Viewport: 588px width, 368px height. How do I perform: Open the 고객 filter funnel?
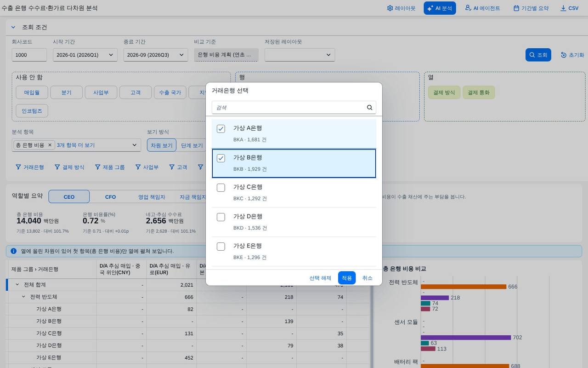pyautogui.click(x=172, y=167)
